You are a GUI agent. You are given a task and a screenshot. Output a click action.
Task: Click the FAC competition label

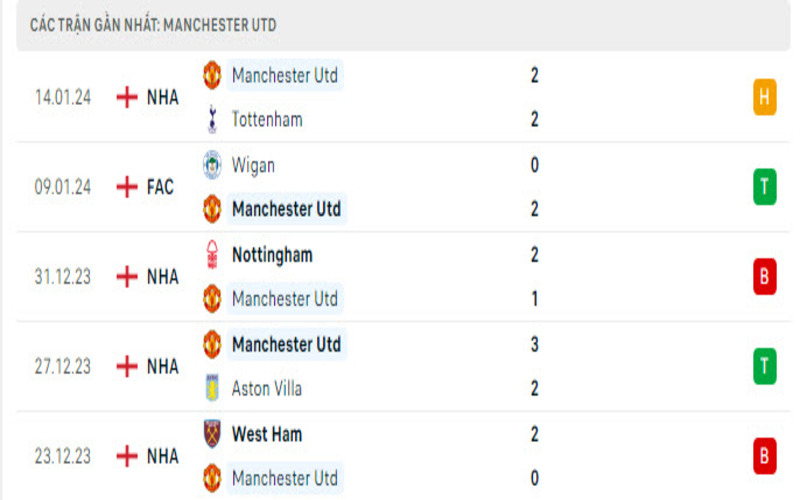160,187
